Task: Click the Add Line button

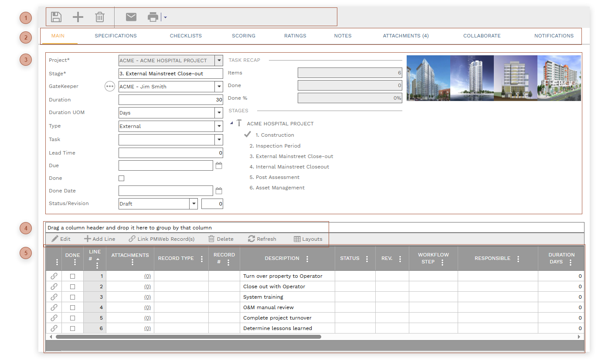Action: point(100,239)
